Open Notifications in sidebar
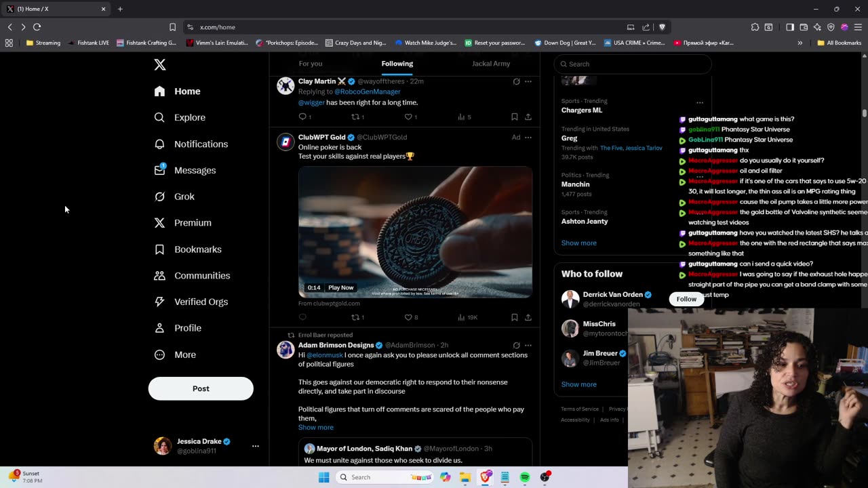 (191, 144)
